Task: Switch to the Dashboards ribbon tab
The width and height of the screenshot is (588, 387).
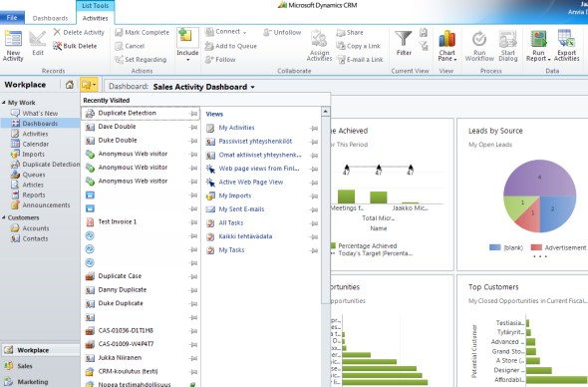Action: pyautogui.click(x=50, y=18)
